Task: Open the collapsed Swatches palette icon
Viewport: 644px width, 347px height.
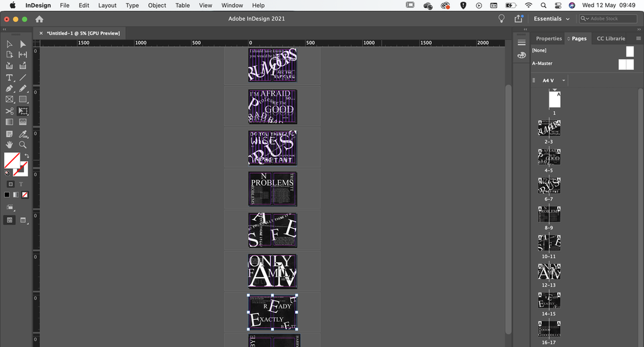Action: pyautogui.click(x=521, y=55)
